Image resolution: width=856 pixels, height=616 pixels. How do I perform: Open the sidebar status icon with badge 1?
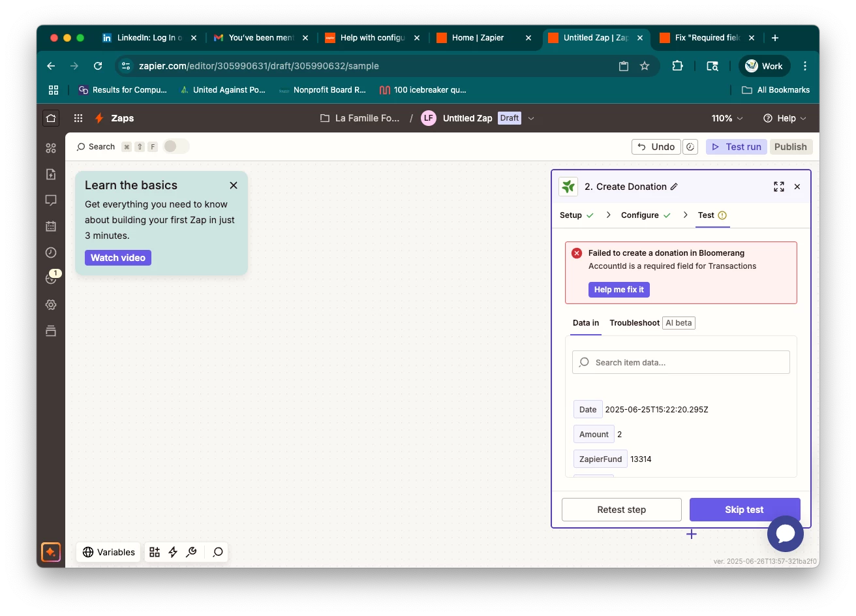(51, 279)
